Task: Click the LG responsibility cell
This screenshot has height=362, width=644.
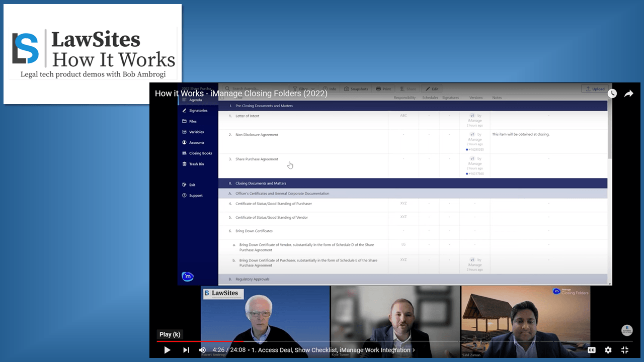Action: coord(403,244)
